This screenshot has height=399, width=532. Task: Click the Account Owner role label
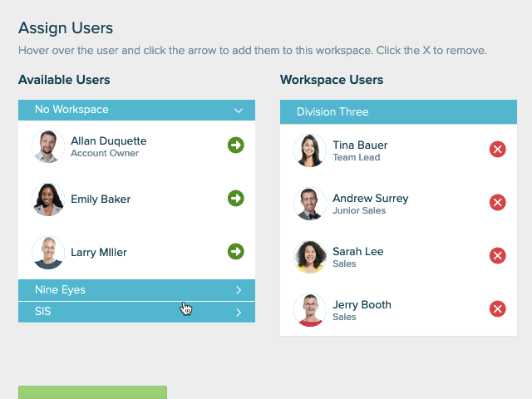tap(105, 153)
